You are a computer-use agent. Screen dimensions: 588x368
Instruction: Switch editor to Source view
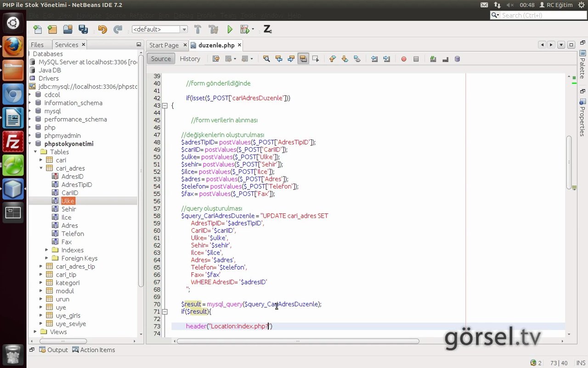pyautogui.click(x=161, y=59)
